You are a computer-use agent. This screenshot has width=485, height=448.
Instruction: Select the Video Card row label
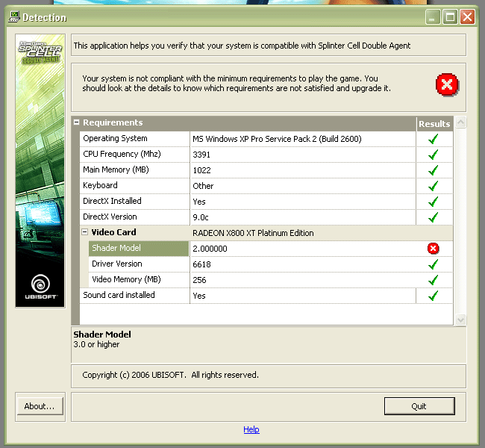(113, 232)
